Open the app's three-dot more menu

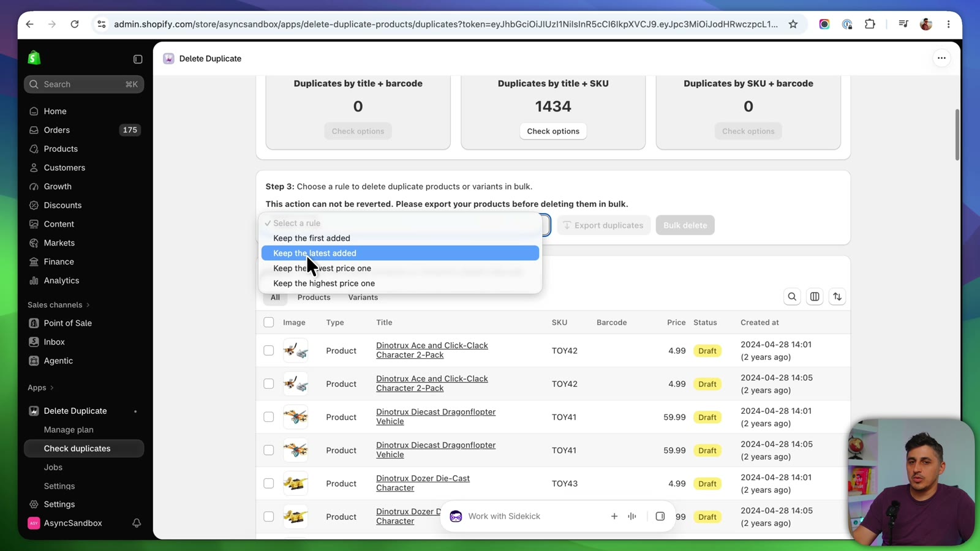click(941, 58)
